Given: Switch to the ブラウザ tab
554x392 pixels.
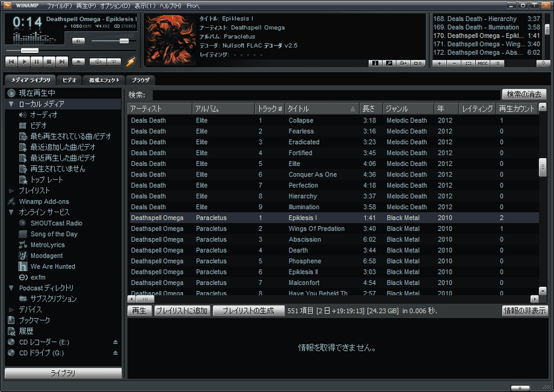Looking at the screenshot, I should tap(141, 80).
